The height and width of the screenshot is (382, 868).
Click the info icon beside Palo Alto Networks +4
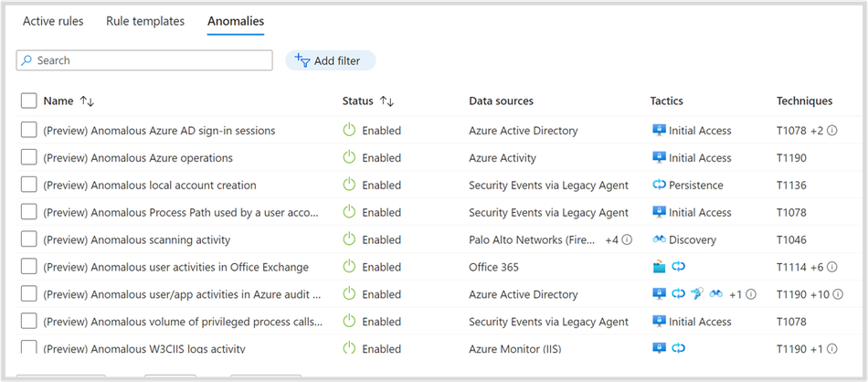[627, 239]
